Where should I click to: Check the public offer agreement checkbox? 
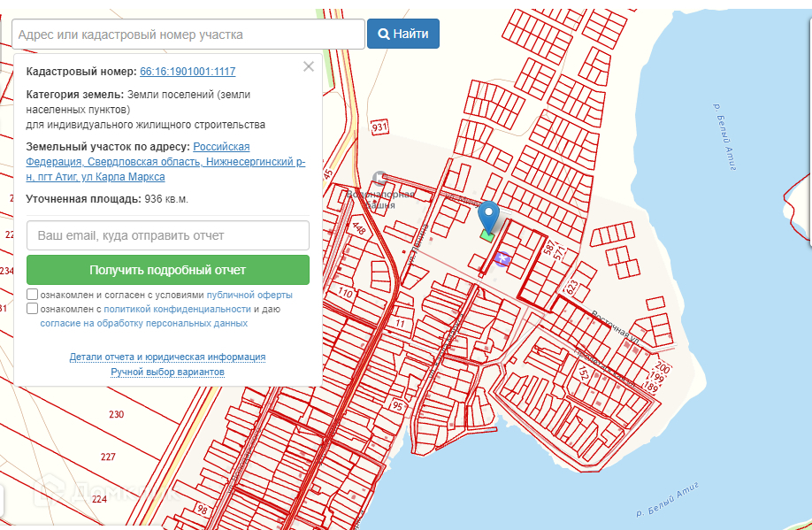[32, 295]
